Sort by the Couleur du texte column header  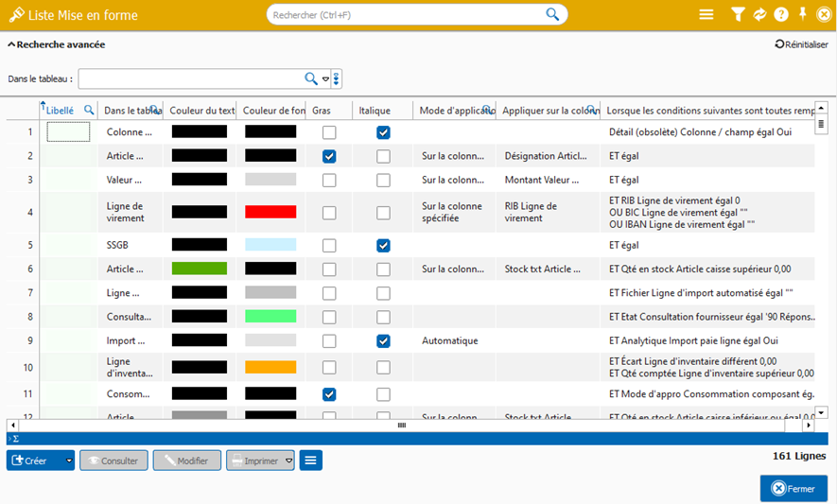point(201,111)
